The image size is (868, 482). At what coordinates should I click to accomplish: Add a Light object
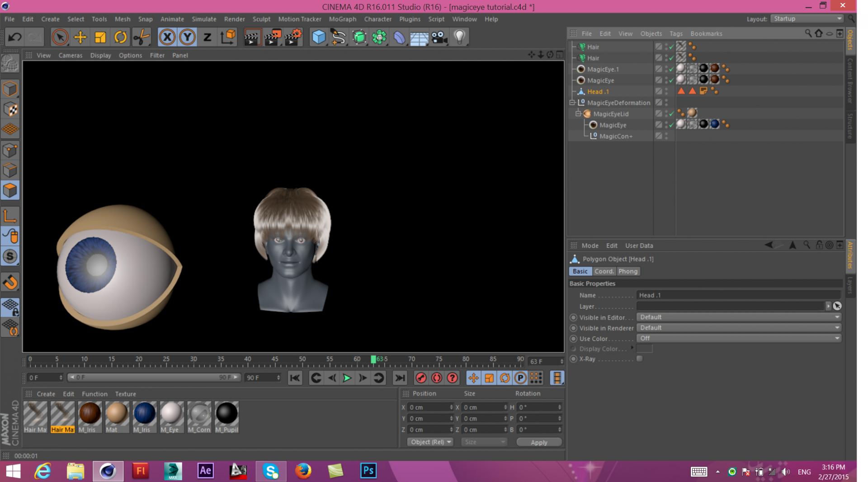459,37
